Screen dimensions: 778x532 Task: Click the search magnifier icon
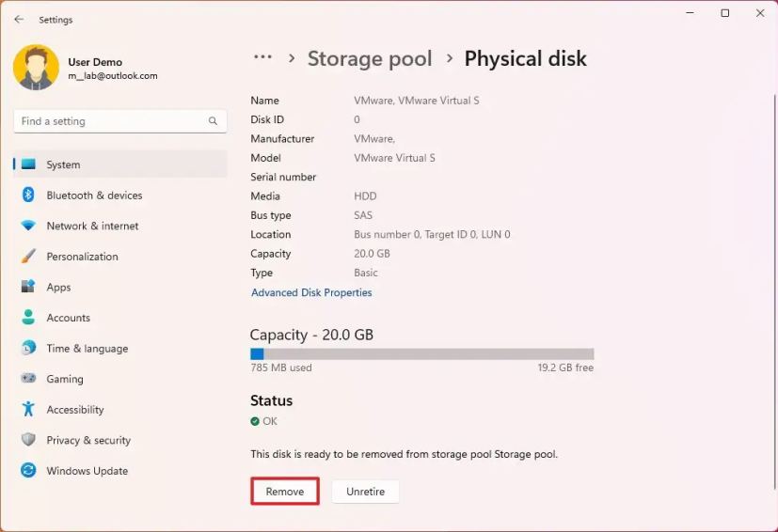click(x=214, y=121)
